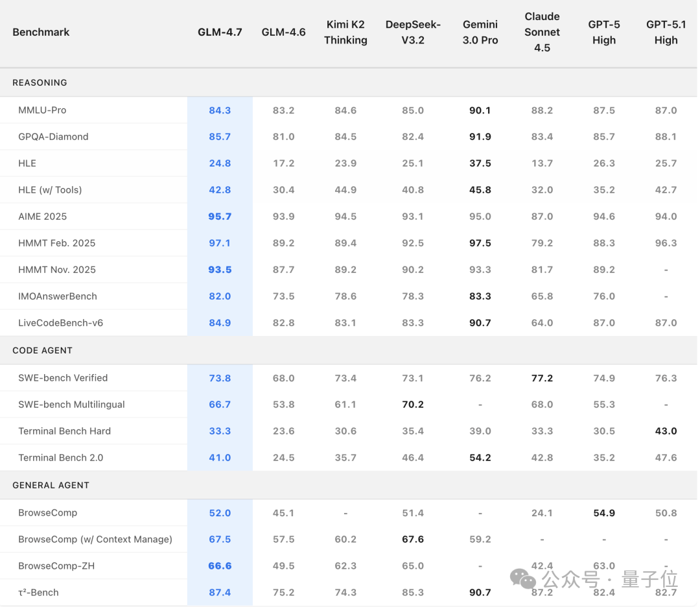Select the Terminal Bench 2.0 row label
700x607 pixels.
click(61, 458)
